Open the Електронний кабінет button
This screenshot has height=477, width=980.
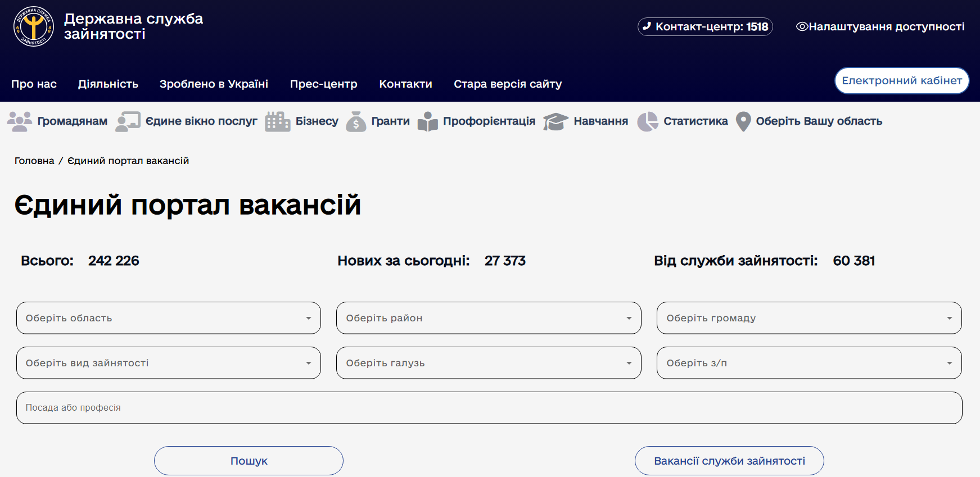click(x=901, y=81)
